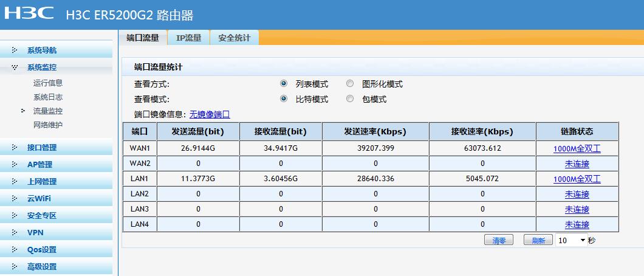Click the 63073.612 receive rate value
The image size is (644, 276).
[x=482, y=148]
